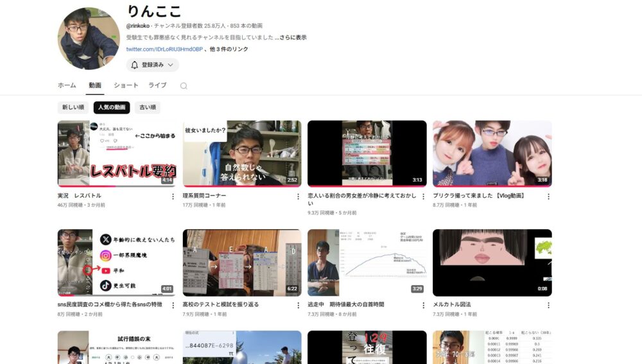
Task: Click the 46万 回視聴・3 か月前 stats
Action: click(81, 205)
